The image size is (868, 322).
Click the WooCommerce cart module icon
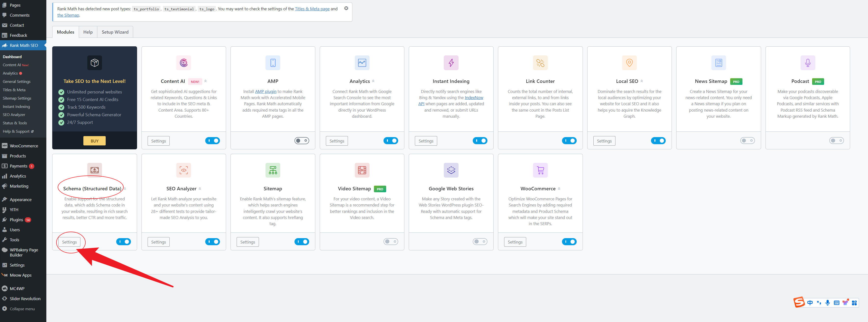tap(540, 170)
